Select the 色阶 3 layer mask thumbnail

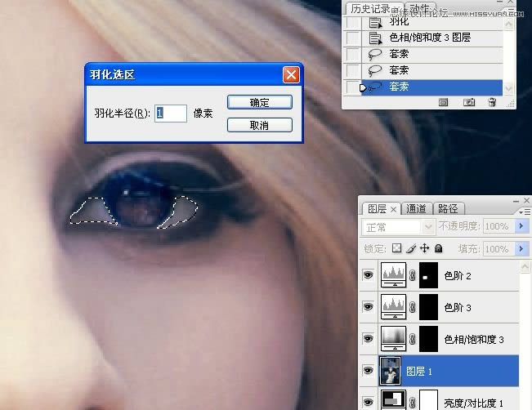pyautogui.click(x=429, y=307)
